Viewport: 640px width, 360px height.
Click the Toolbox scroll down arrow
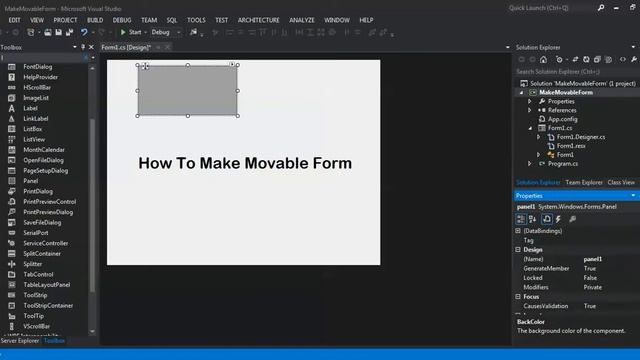click(92, 331)
